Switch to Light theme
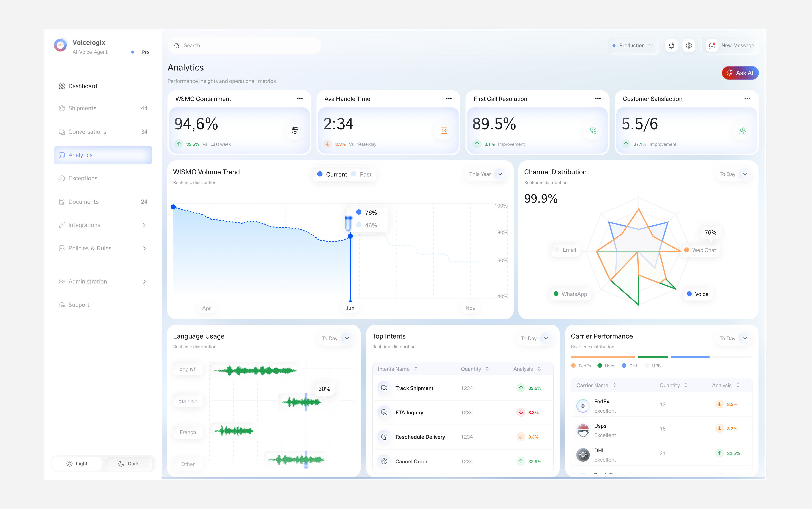This screenshot has height=509, width=812. (77, 464)
